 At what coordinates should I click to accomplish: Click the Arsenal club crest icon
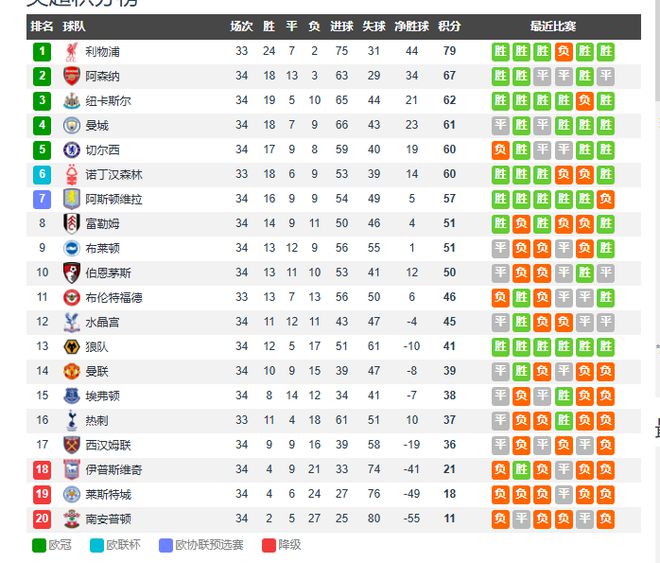point(71,76)
